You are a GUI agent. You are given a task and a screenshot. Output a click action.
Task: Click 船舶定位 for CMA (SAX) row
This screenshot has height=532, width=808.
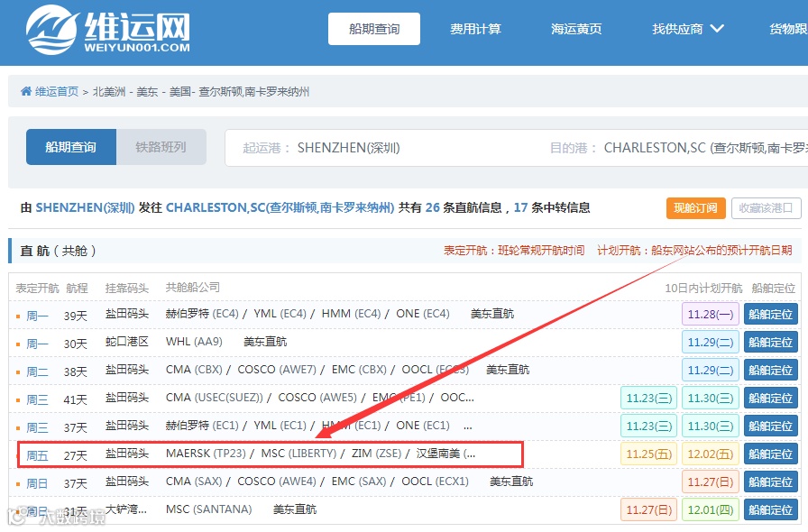[x=771, y=482]
